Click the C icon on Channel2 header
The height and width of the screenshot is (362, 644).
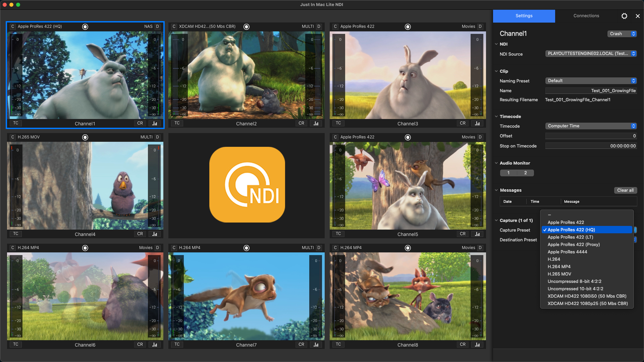coord(174,26)
